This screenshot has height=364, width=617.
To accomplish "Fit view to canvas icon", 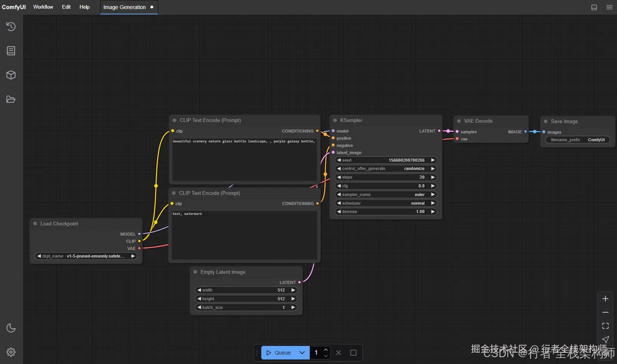I will click(x=605, y=326).
